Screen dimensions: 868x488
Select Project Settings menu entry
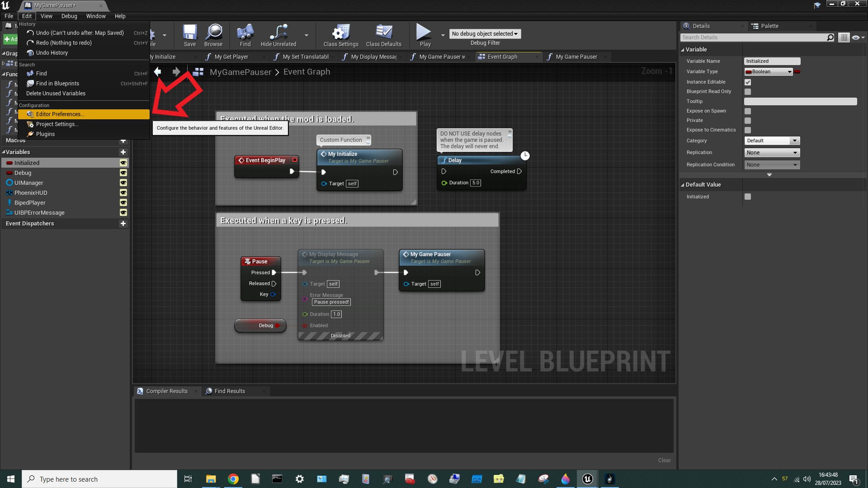coord(84,124)
